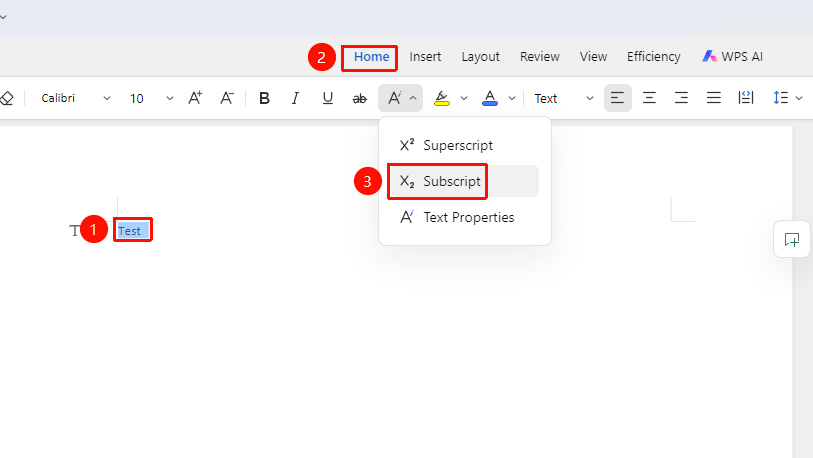The height and width of the screenshot is (458, 813).
Task: Choose Subscript from the menu
Action: (x=464, y=181)
